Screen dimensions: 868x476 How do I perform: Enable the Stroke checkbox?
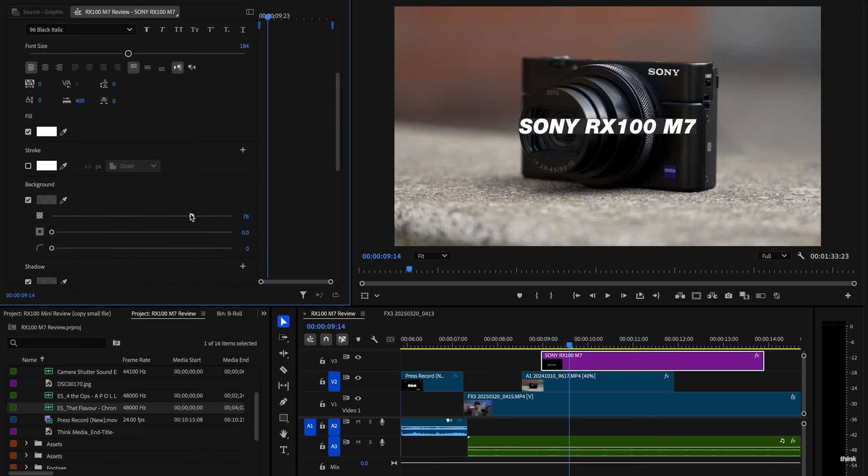click(28, 166)
